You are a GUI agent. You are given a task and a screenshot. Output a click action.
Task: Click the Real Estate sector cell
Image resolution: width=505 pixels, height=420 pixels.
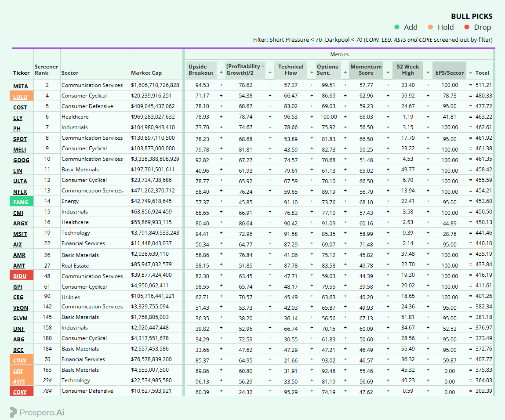[75, 266]
